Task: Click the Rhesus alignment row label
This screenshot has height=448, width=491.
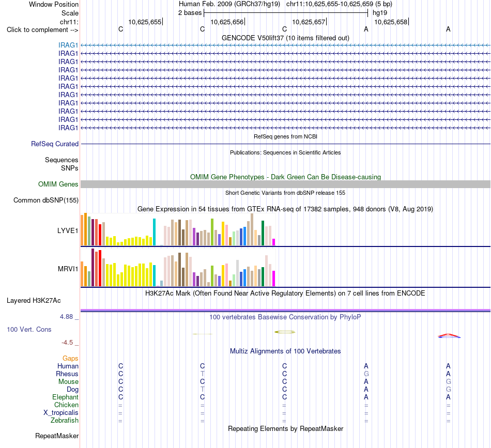Action: click(67, 374)
